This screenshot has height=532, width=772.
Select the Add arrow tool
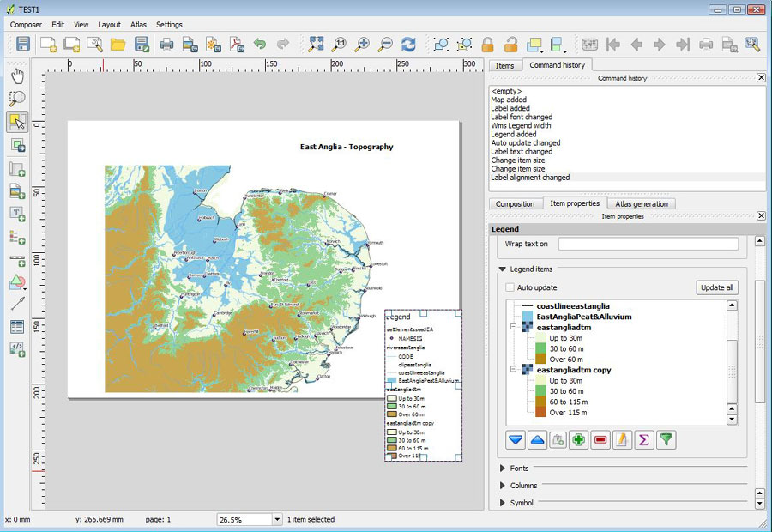pos(17,304)
